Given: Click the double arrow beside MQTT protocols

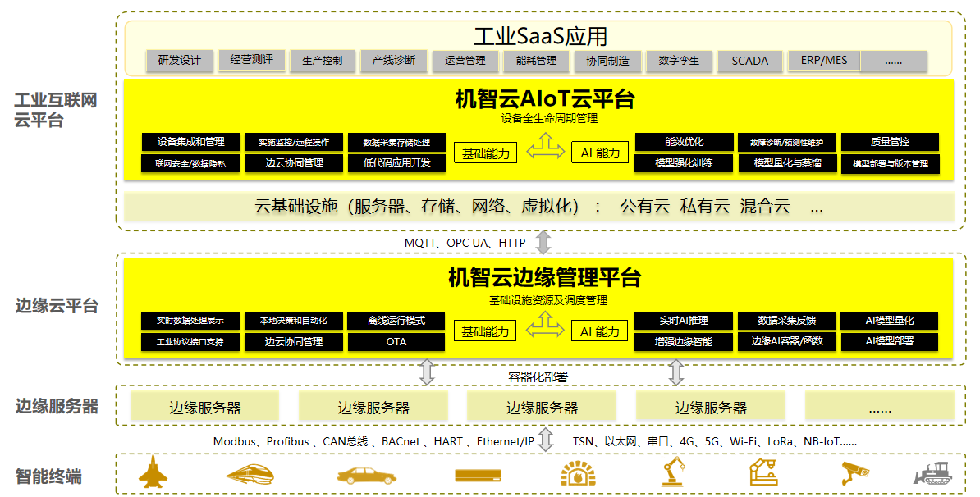Looking at the screenshot, I should tap(543, 243).
